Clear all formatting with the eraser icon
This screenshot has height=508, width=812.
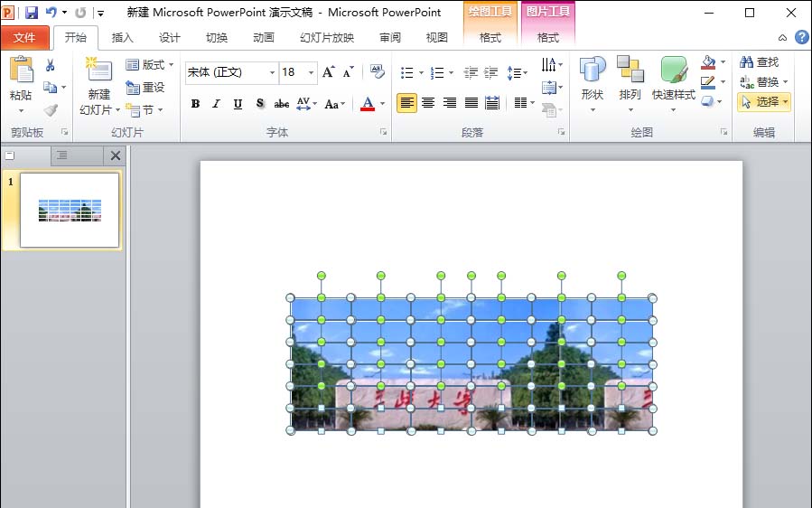pos(378,71)
